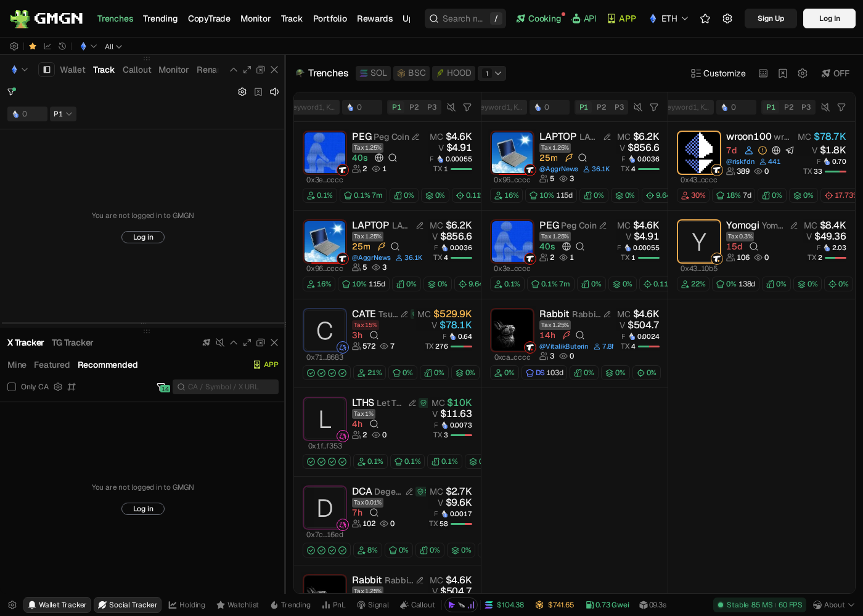863x616 pixels.
Task: Click edit pencil next to Peg Coin first column
Action: tap(415, 137)
